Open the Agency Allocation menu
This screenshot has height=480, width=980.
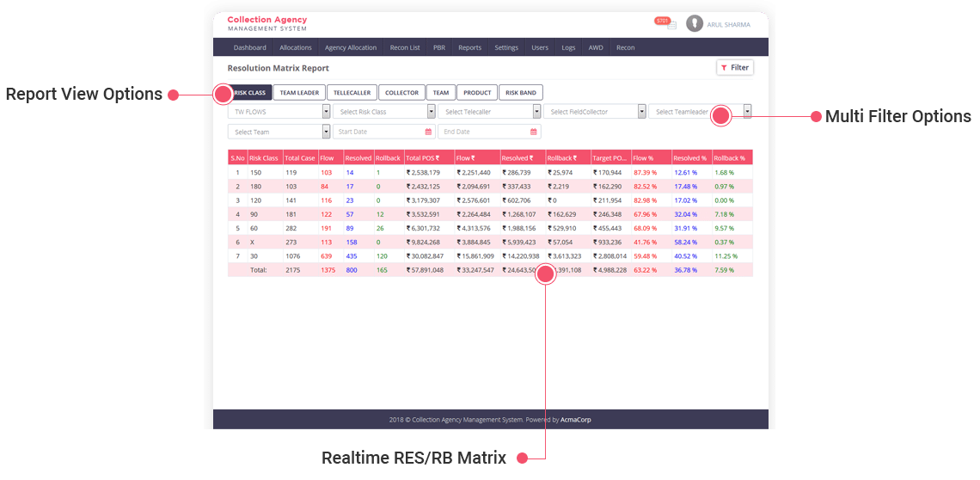(350, 48)
